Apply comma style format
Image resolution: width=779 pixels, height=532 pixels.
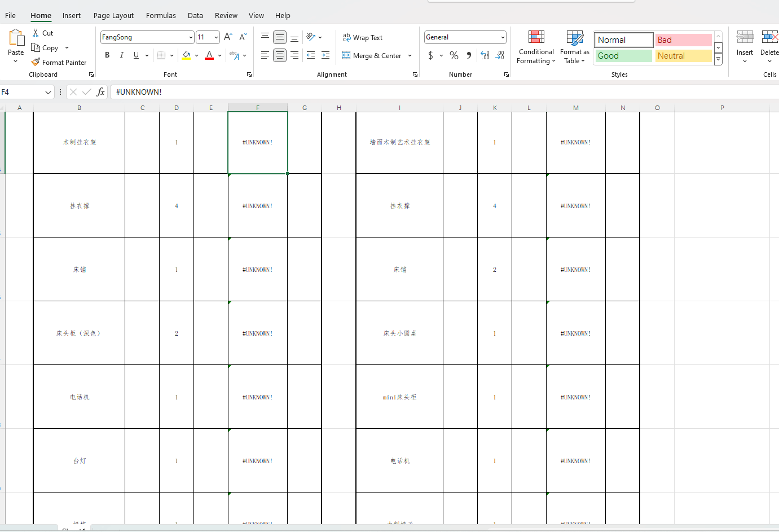pos(469,55)
